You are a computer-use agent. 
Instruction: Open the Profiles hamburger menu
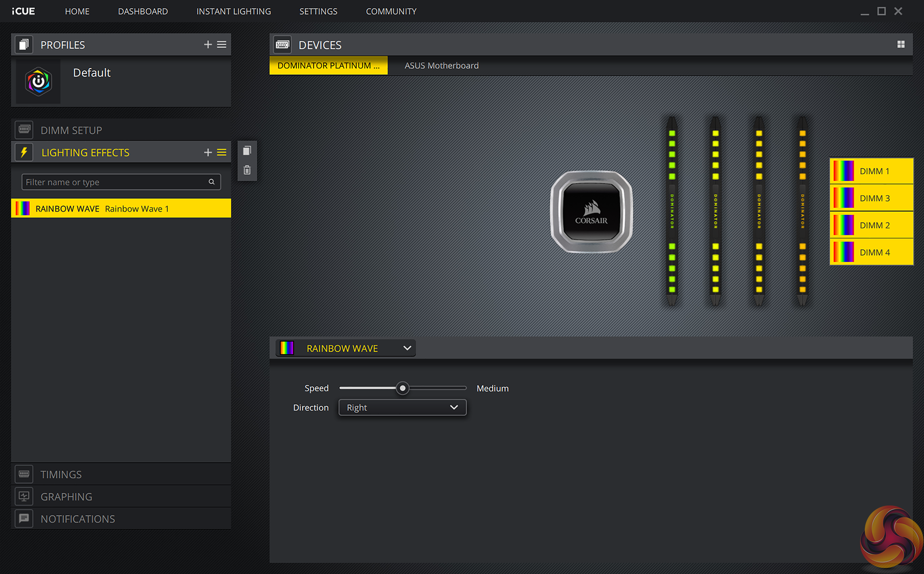pyautogui.click(x=222, y=44)
